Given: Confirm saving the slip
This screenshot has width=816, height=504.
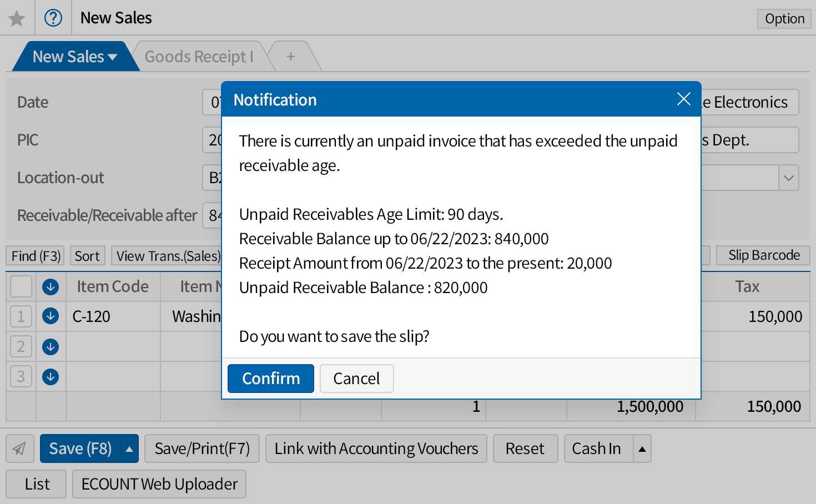Looking at the screenshot, I should 270,379.
